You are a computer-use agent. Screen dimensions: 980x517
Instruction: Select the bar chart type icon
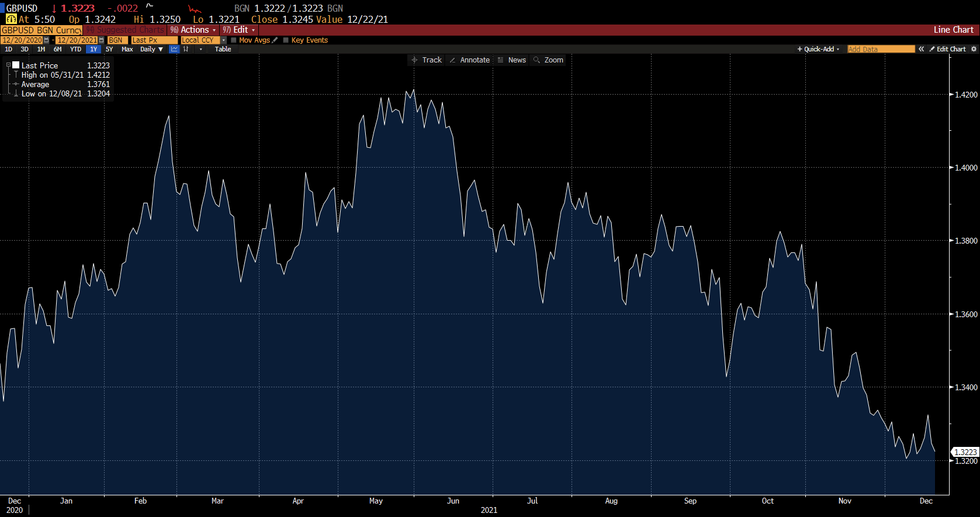tap(186, 49)
